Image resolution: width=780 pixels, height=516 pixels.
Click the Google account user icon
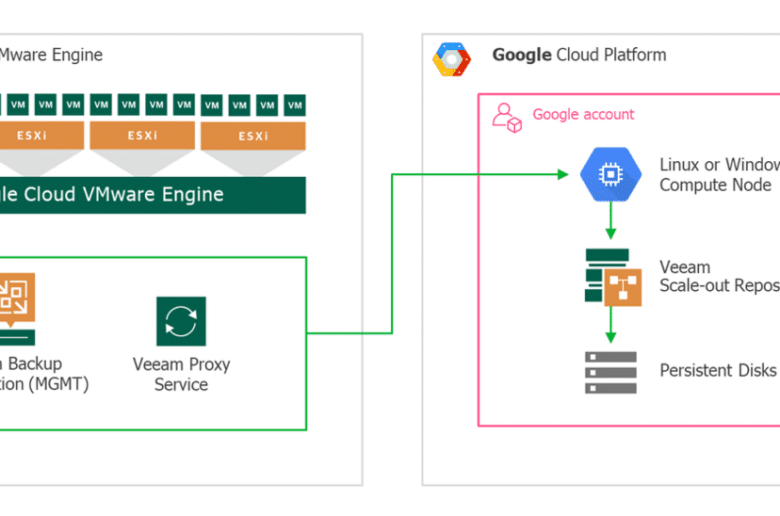[507, 118]
